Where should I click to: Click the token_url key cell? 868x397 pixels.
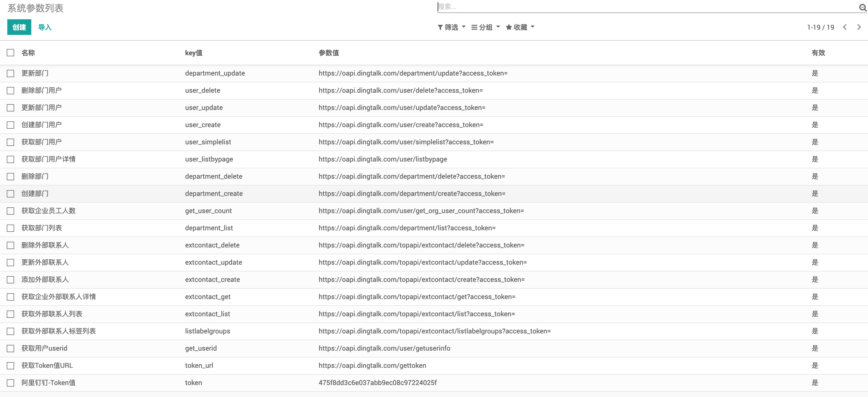(199, 365)
